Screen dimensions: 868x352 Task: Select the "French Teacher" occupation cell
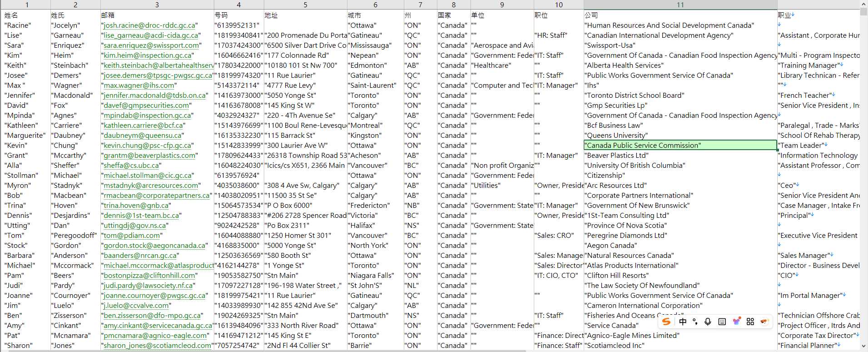[x=818, y=96]
